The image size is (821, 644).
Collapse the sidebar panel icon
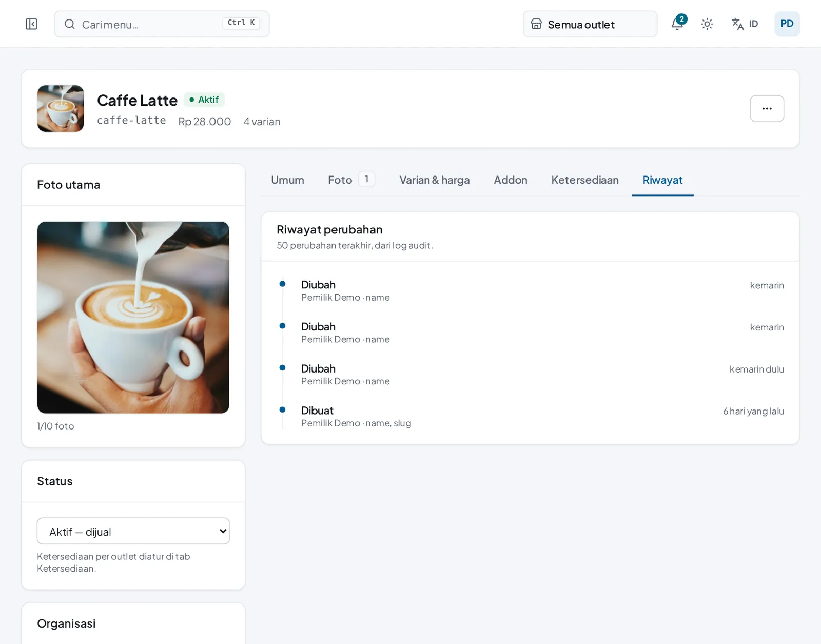click(31, 24)
